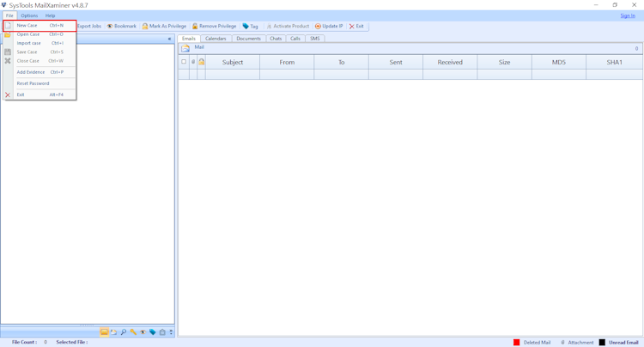Click the highlighted mail icon in bottom pane bar
Image resolution: width=644 pixels, height=347 pixels.
click(x=104, y=332)
